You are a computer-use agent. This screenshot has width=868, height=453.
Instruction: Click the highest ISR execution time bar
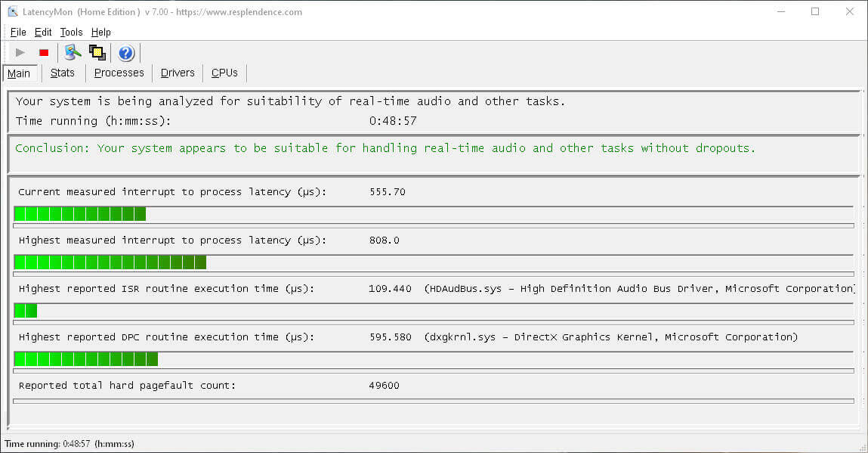click(26, 311)
